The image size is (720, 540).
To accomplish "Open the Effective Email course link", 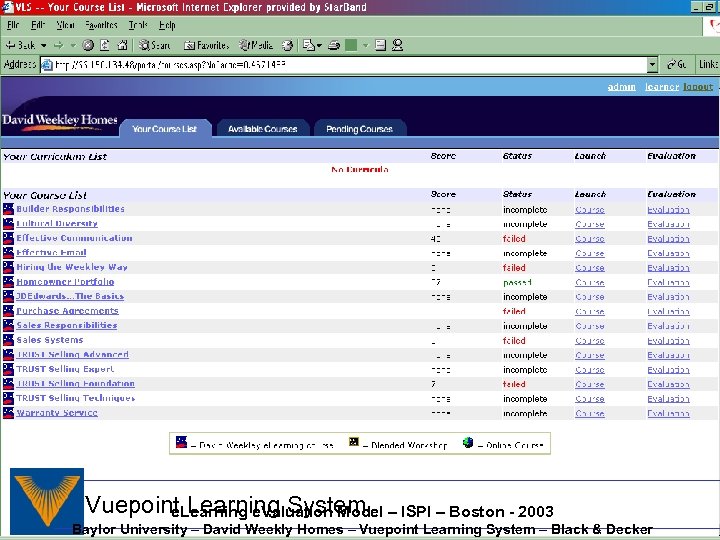I will pos(51,253).
